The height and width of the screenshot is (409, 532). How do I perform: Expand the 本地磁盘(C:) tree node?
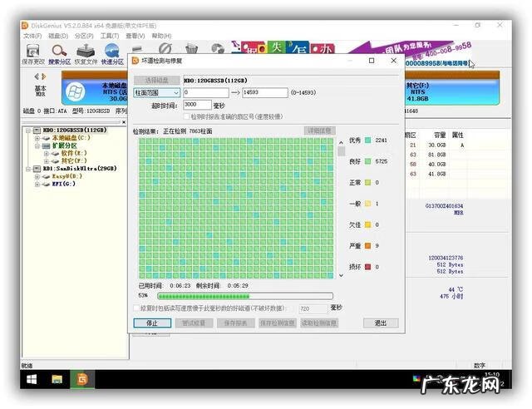(37, 138)
